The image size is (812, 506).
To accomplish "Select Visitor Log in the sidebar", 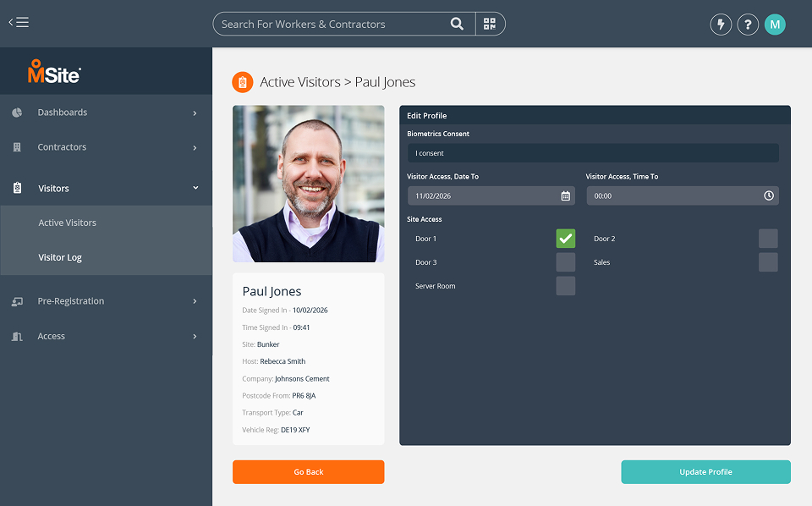I will 60,258.
